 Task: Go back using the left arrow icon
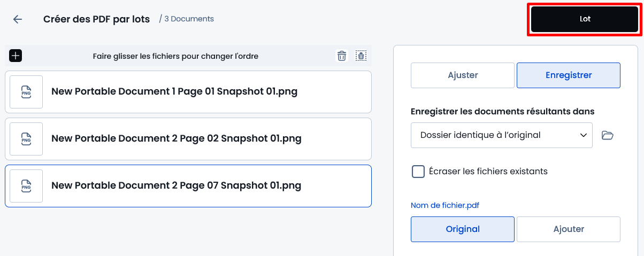(x=18, y=19)
